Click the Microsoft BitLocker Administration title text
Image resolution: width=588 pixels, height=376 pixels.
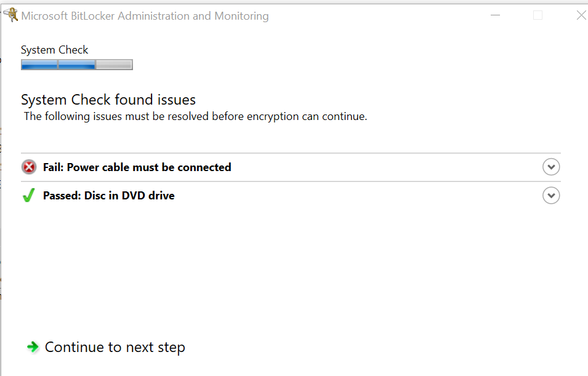tap(145, 15)
